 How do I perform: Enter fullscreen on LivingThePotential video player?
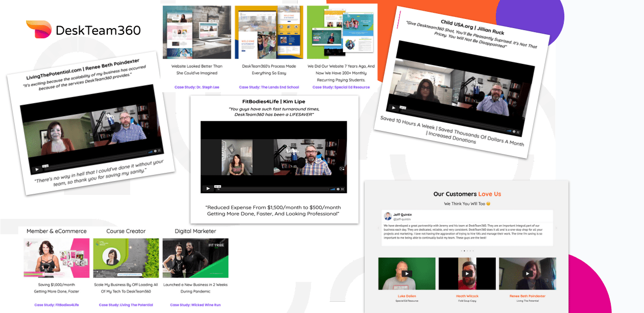click(x=159, y=150)
